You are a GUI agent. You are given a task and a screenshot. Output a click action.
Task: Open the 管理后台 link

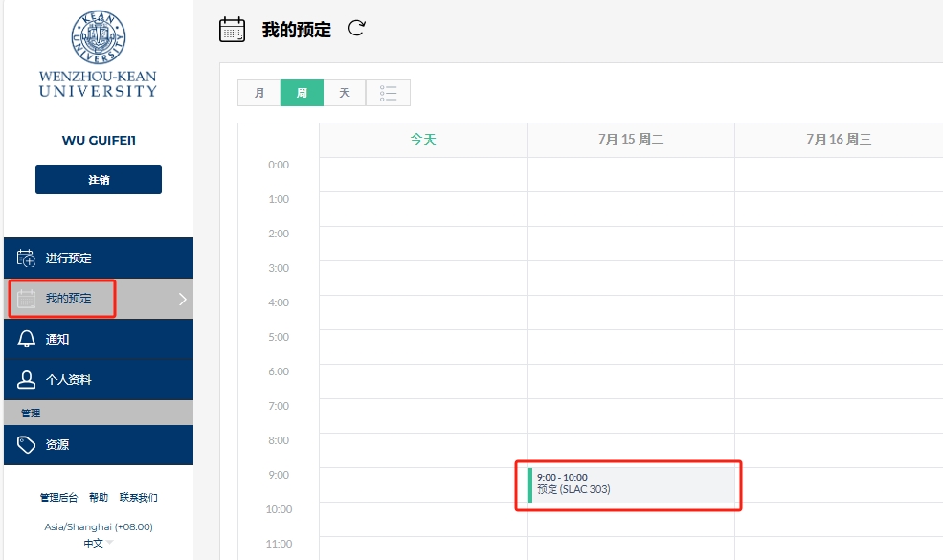pyautogui.click(x=59, y=498)
